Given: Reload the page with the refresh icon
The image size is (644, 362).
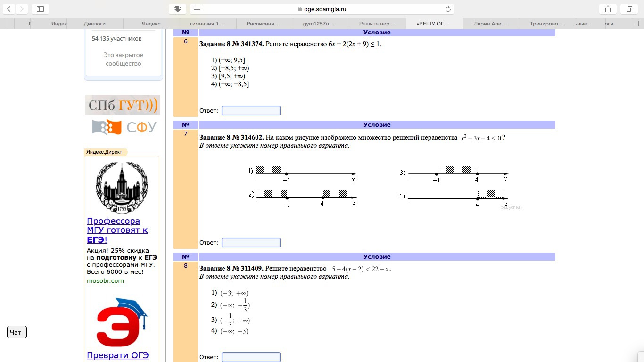Looking at the screenshot, I should 448,9.
